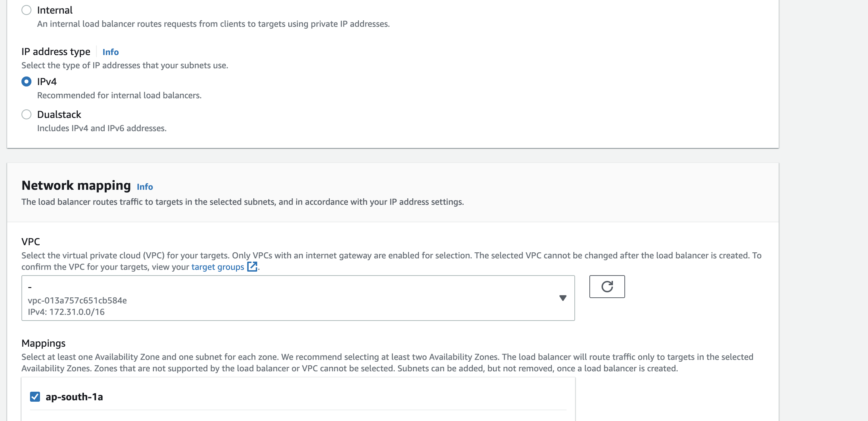This screenshot has height=421, width=868.
Task: Select the IPv4 radio button
Action: [x=27, y=81]
